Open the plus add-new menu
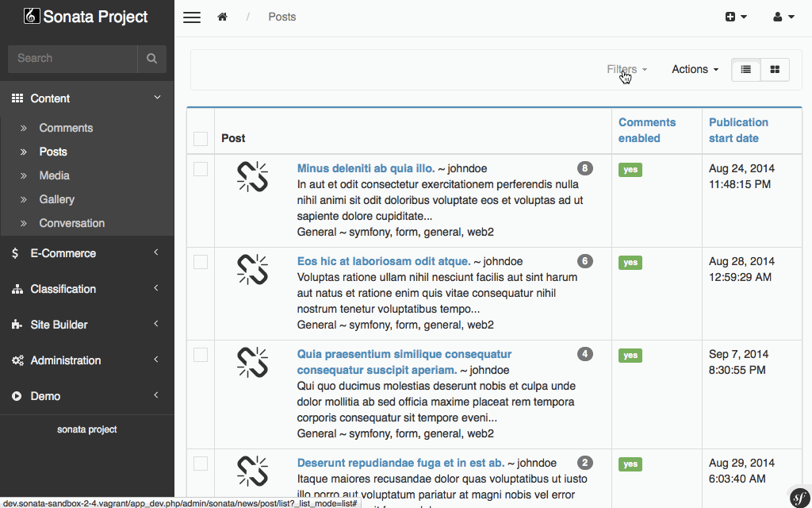Image resolution: width=812 pixels, height=508 pixels. pos(736,17)
